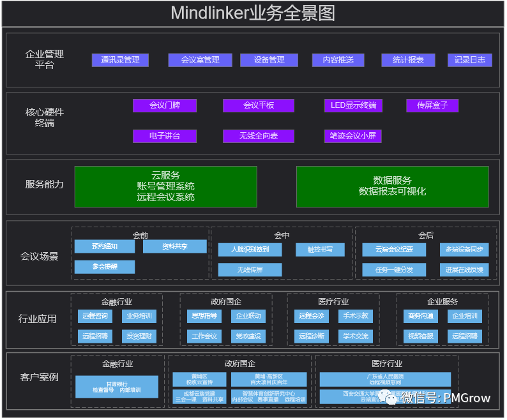This screenshot has height=420, width=507.
Task: Select the 会议平板 hardware box
Action: point(259,105)
